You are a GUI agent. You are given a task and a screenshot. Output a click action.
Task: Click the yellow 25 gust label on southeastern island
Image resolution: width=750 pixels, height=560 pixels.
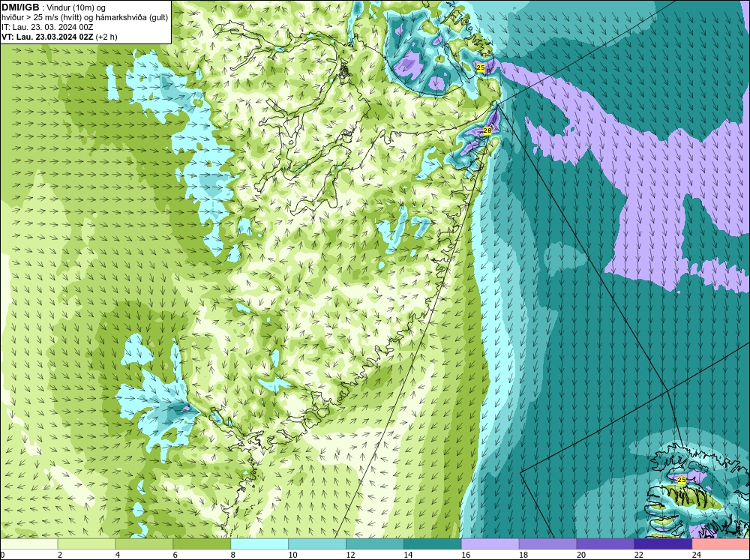(x=682, y=480)
